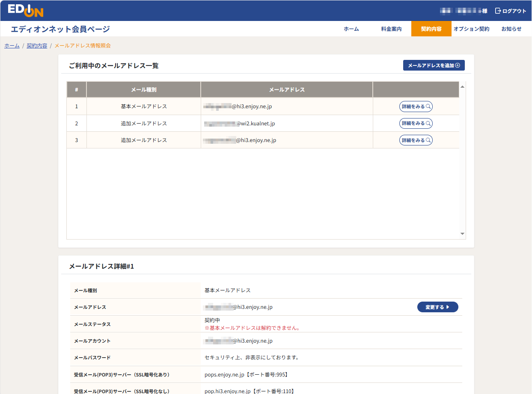The width and height of the screenshot is (532, 394).
Task: Click the magnifier icon on row 2's 詳細をみる button
Action: point(428,123)
